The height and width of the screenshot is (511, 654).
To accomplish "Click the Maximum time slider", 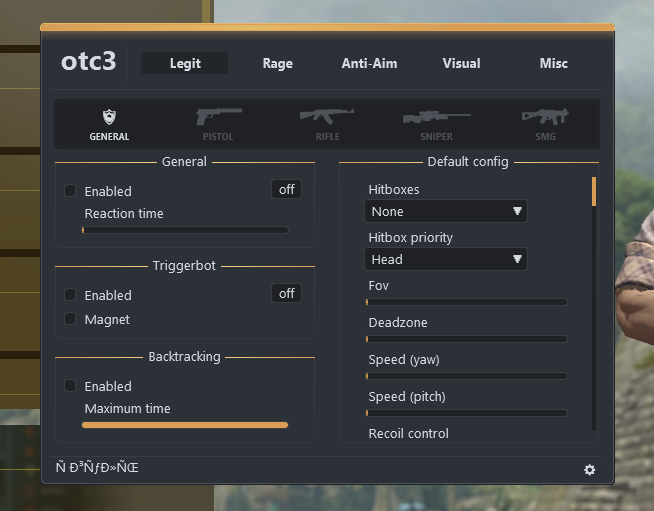I will pyautogui.click(x=185, y=425).
